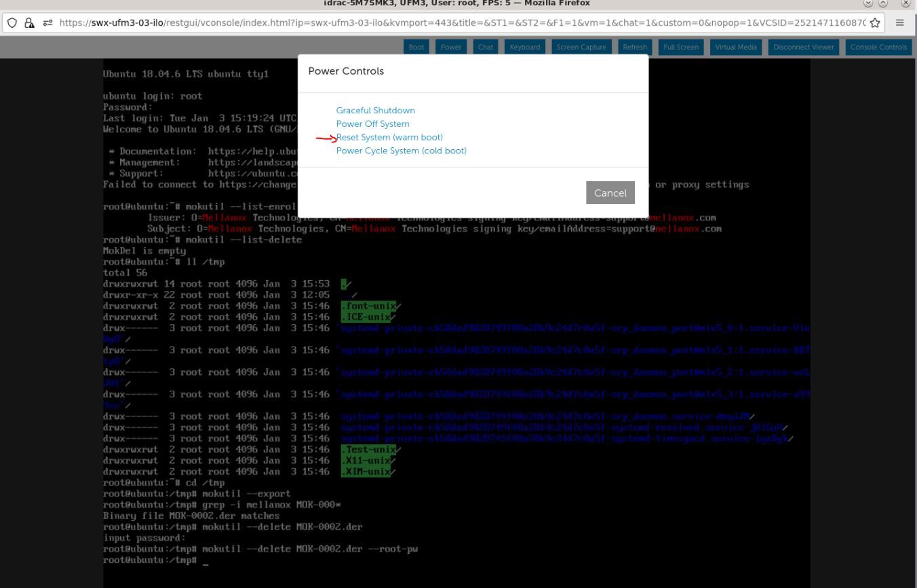Click the Cancel button in Power Controls
Image resolution: width=917 pixels, height=588 pixels.
pyautogui.click(x=609, y=193)
